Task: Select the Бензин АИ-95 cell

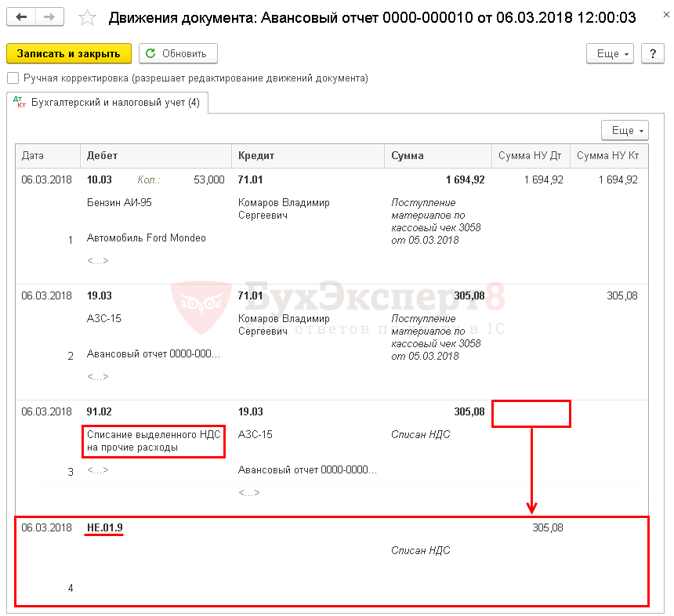Action: coord(119,202)
